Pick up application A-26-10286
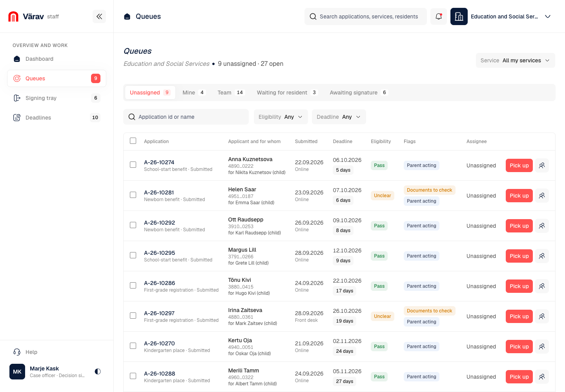The height and width of the screenshot is (392, 565). coord(519,286)
